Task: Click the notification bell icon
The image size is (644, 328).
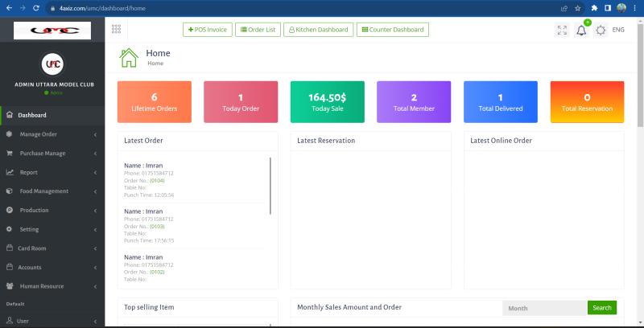Action: [x=581, y=31]
